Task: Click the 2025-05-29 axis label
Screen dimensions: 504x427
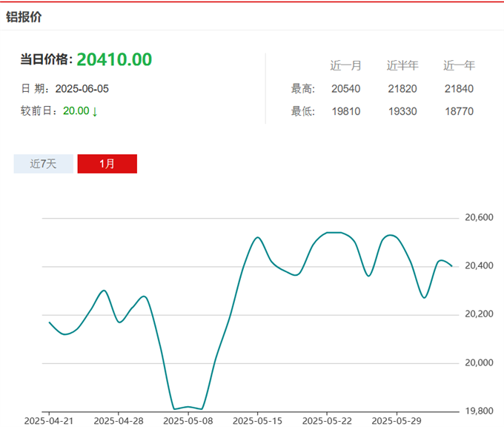Action: click(397, 420)
